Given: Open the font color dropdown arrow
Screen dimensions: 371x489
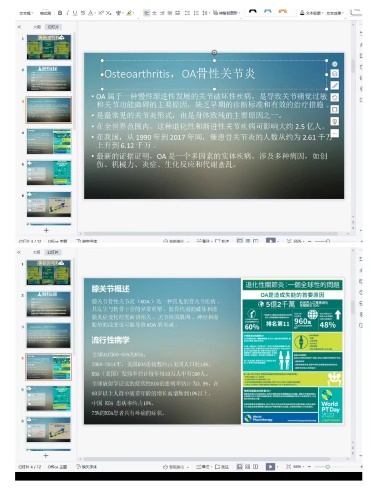Looking at the screenshot, I should (95, 13).
